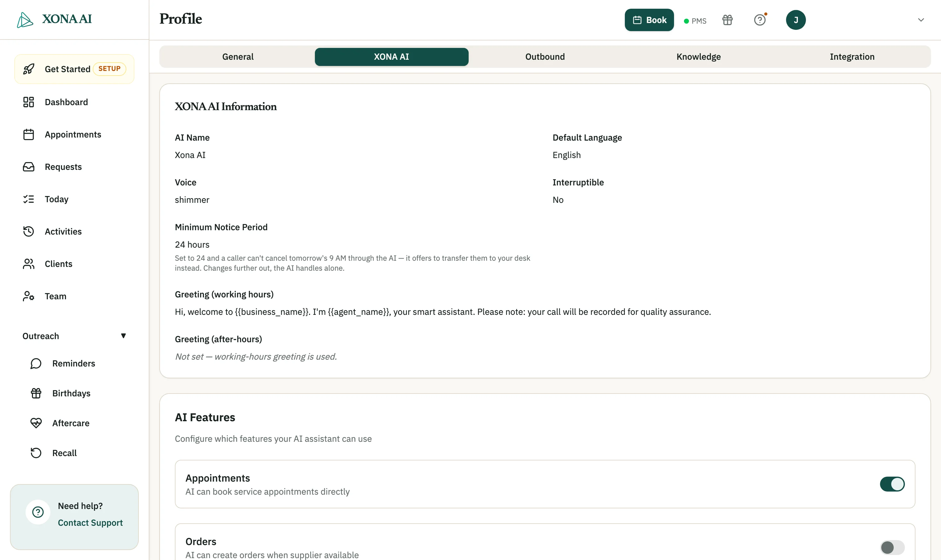The width and height of the screenshot is (941, 560).
Task: Click the XONA AI Information heading
Action: 226,106
